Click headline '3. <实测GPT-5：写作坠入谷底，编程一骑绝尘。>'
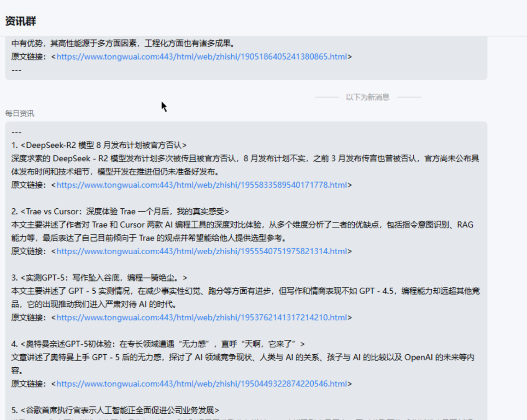The width and height of the screenshot is (527, 420). (x=99, y=278)
